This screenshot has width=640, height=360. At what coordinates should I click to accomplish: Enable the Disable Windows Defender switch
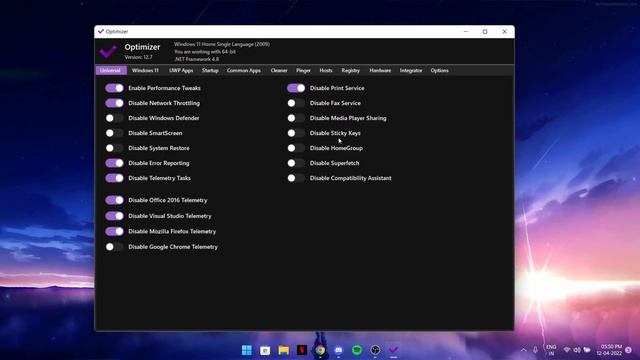click(114, 118)
